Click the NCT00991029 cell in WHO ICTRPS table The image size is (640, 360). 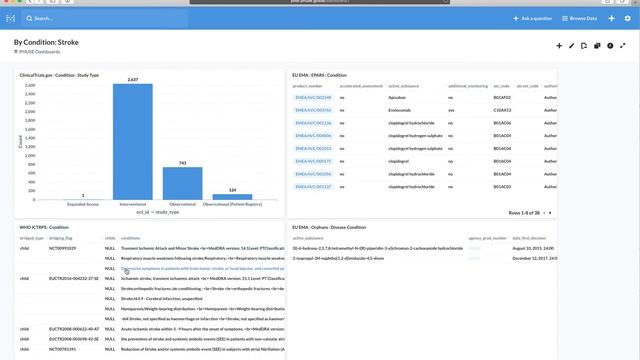pos(62,248)
